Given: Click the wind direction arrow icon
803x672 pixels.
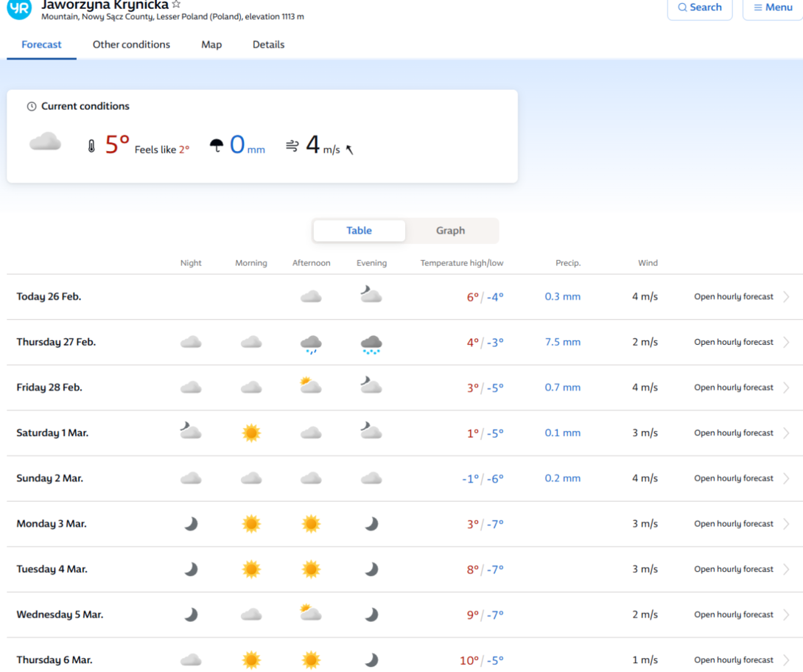Looking at the screenshot, I should coord(349,150).
